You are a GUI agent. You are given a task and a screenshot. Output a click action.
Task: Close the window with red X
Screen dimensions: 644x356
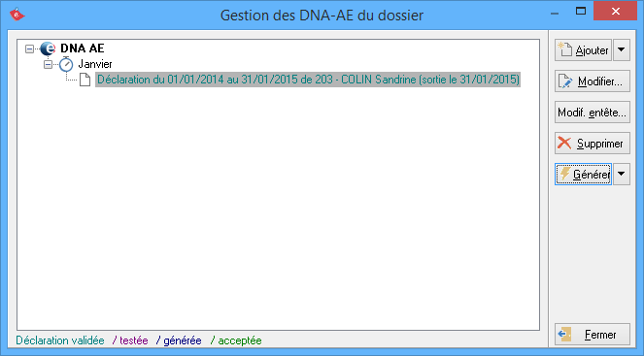pos(615,11)
